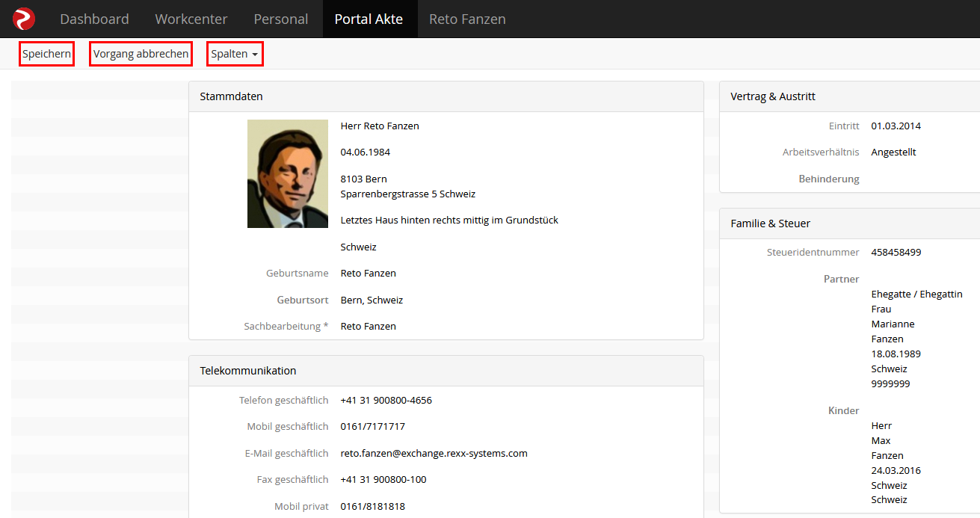Viewport: 980px width, 518px height.
Task: Click Mobil privat number 0161/8181818
Action: point(373,506)
